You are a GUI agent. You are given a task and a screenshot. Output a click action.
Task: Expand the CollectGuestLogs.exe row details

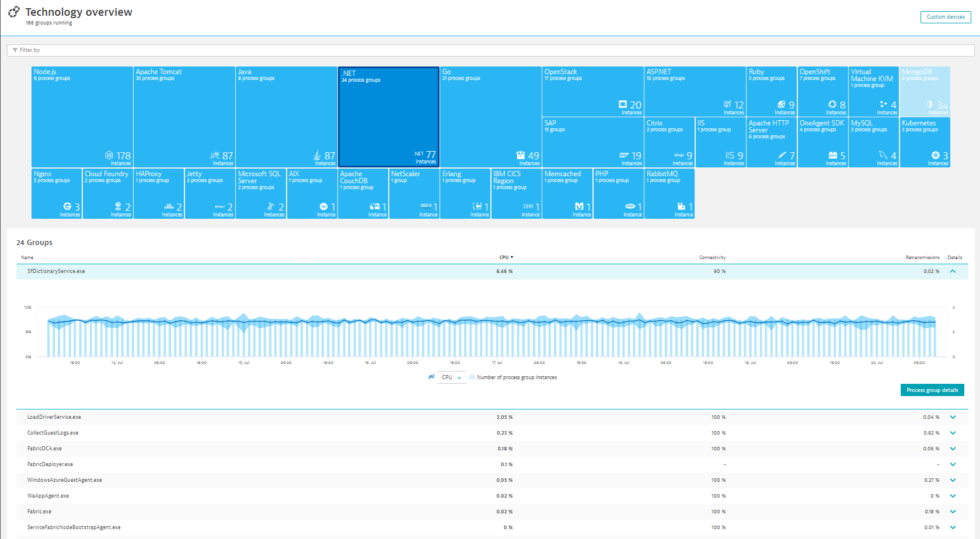pos(953,433)
